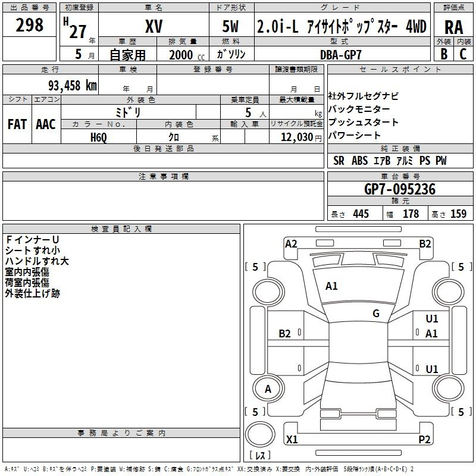
Task: Click exterior grade B under 外装
Action: tap(444, 54)
